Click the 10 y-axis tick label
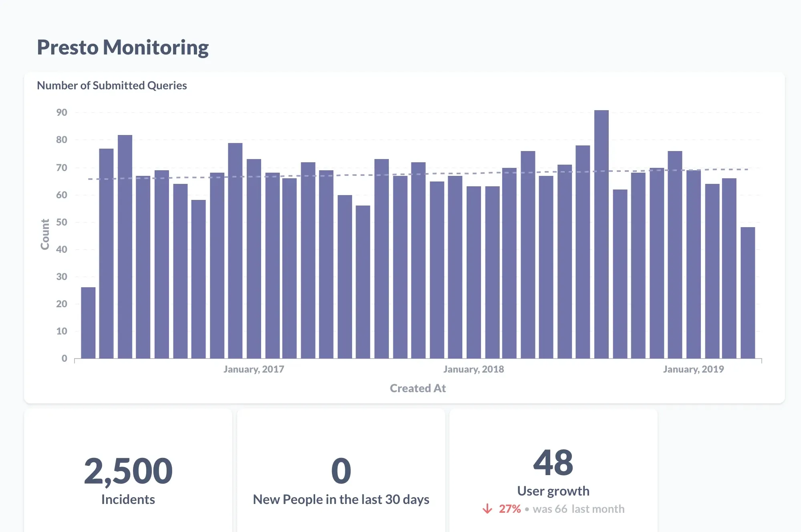The height and width of the screenshot is (532, 801). click(x=62, y=331)
